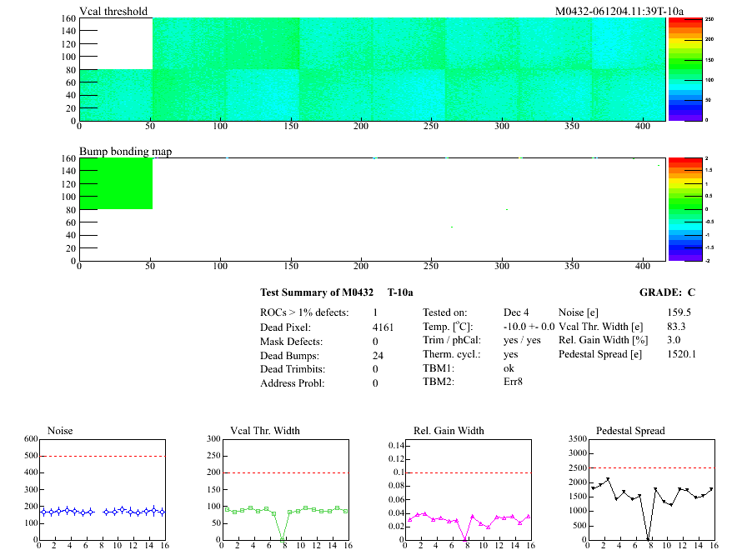The width and height of the screenshot is (747, 560).
Task: Click the 'Pedestal Spread [e]' summary label
Action: pyautogui.click(x=600, y=354)
